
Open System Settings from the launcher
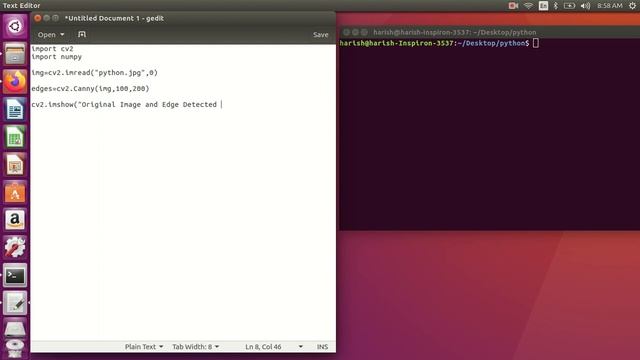tap(15, 248)
